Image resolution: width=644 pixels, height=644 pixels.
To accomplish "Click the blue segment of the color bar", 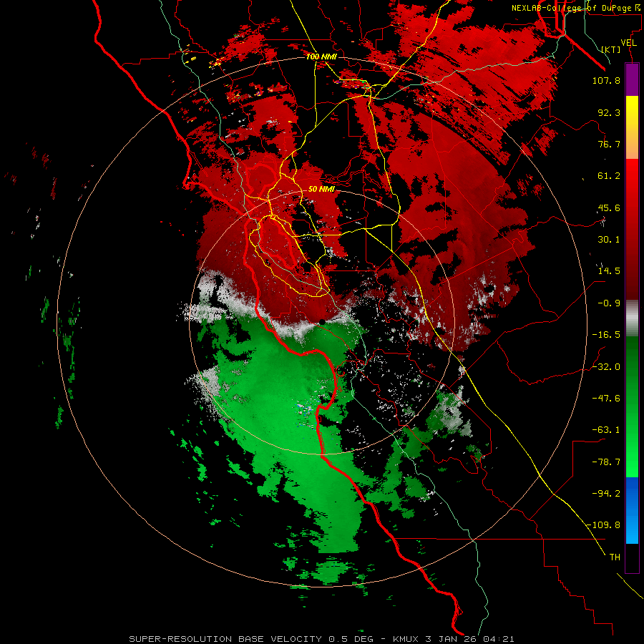I will click(x=632, y=510).
